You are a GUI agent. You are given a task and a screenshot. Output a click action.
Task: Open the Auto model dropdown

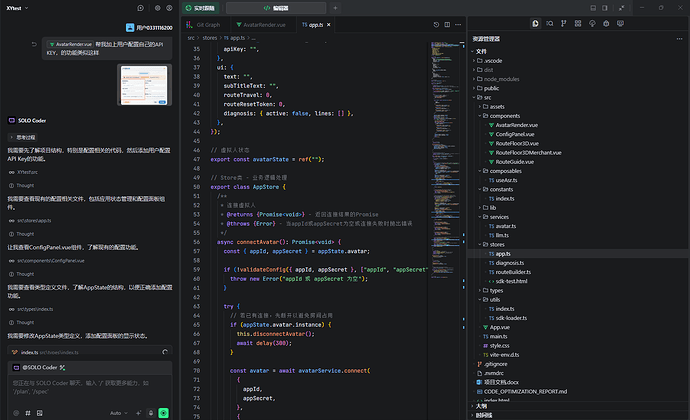117,412
